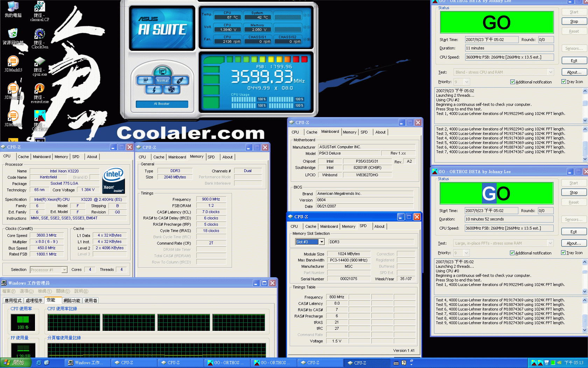Click Exit in the upper ORTHOS window

pos(574,61)
